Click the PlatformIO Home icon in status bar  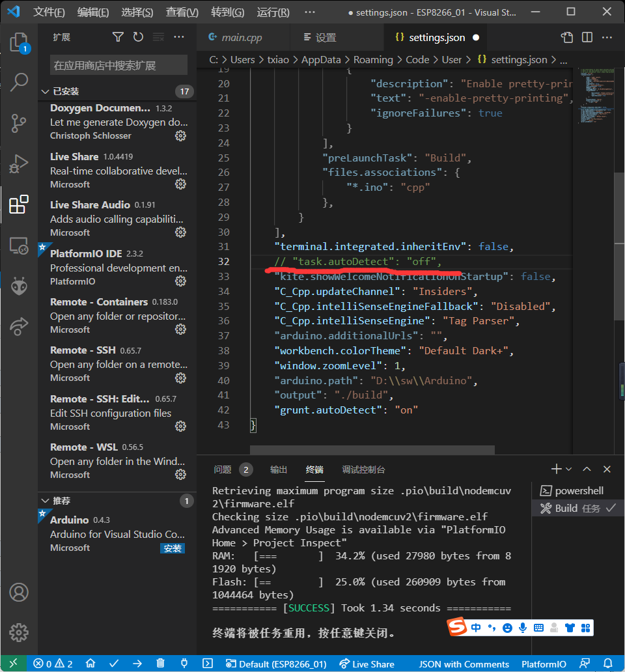click(x=90, y=664)
